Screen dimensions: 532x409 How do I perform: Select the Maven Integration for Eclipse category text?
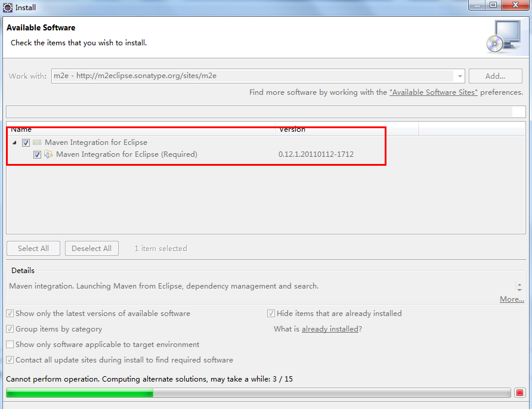coord(96,142)
